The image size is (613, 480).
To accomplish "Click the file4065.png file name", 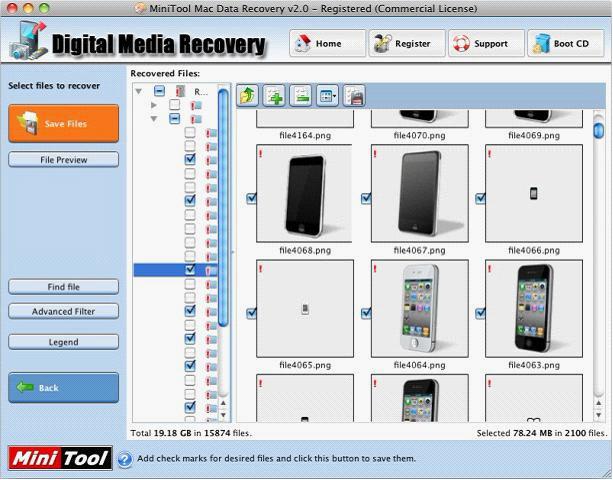I will pos(305,365).
